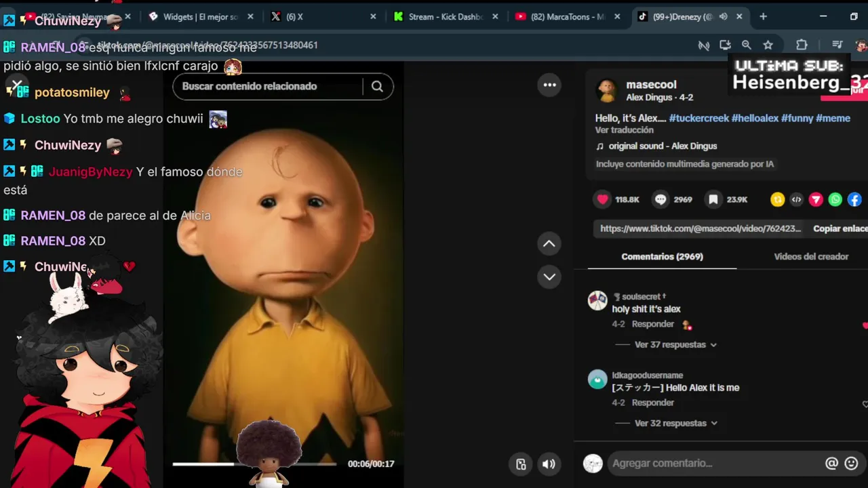Open soulsecret's profile avatar
Image resolution: width=868 pixels, height=488 pixels.
pyautogui.click(x=597, y=301)
